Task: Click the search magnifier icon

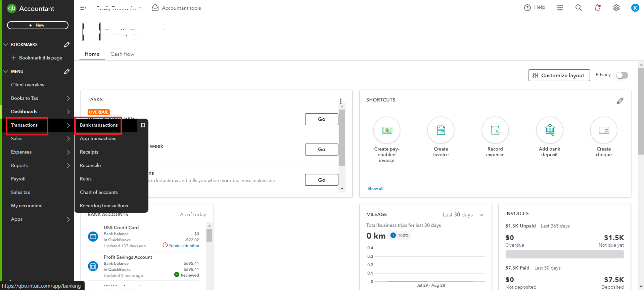Action: pos(579,8)
